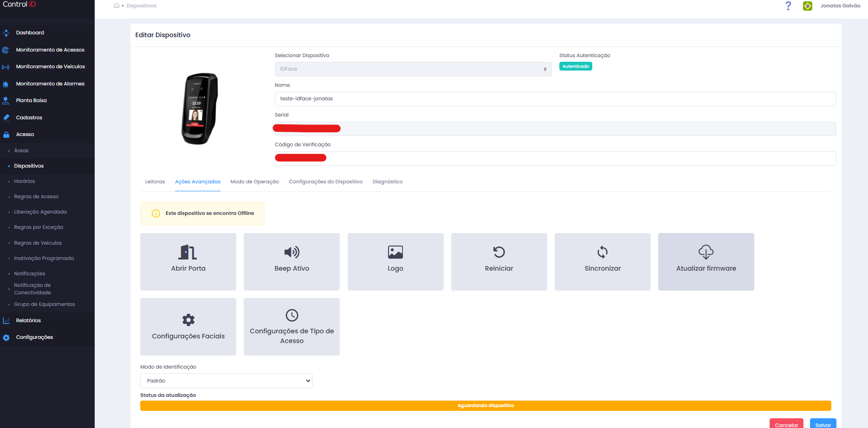Click the Salvar button
Image resolution: width=868 pixels, height=428 pixels.
point(823,424)
